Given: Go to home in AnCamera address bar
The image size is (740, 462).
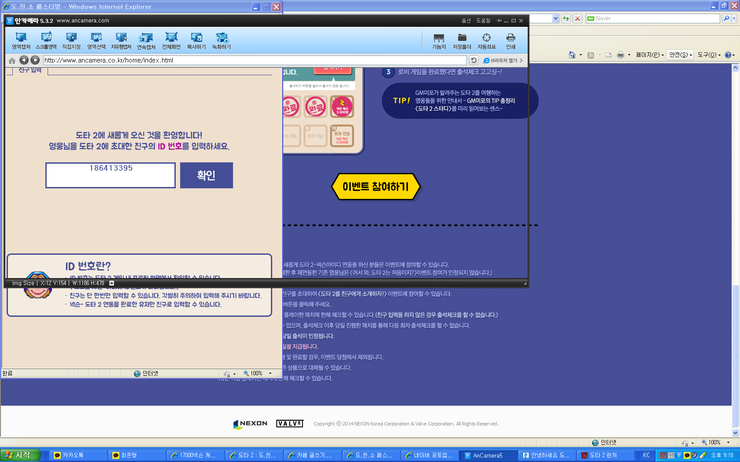Looking at the screenshot, I should tap(12, 60).
